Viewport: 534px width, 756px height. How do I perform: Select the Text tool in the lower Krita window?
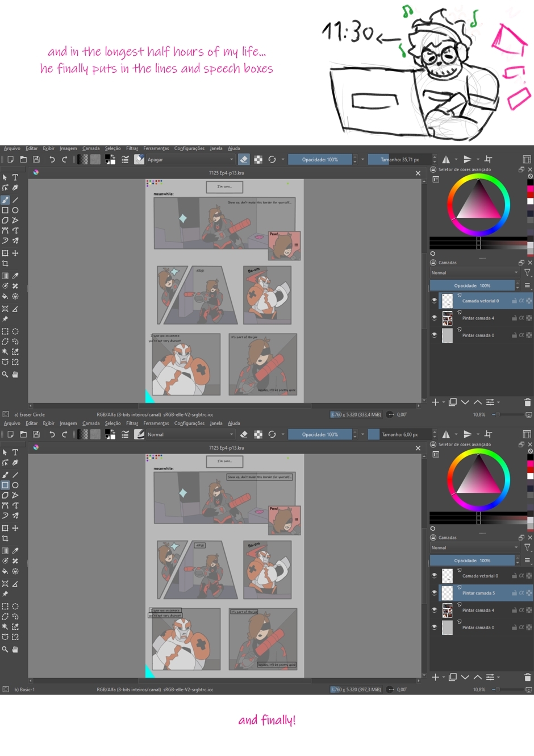[15, 452]
